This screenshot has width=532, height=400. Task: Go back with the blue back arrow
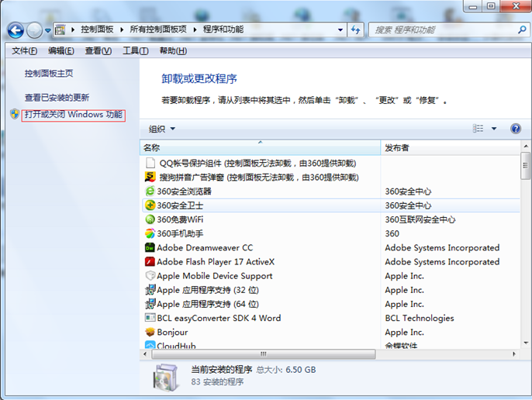coord(16,30)
